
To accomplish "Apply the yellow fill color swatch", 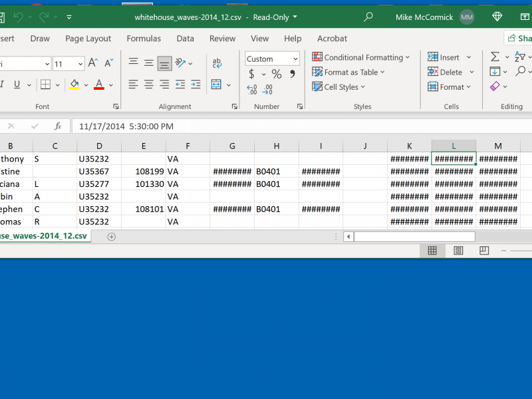I will click(x=74, y=84).
